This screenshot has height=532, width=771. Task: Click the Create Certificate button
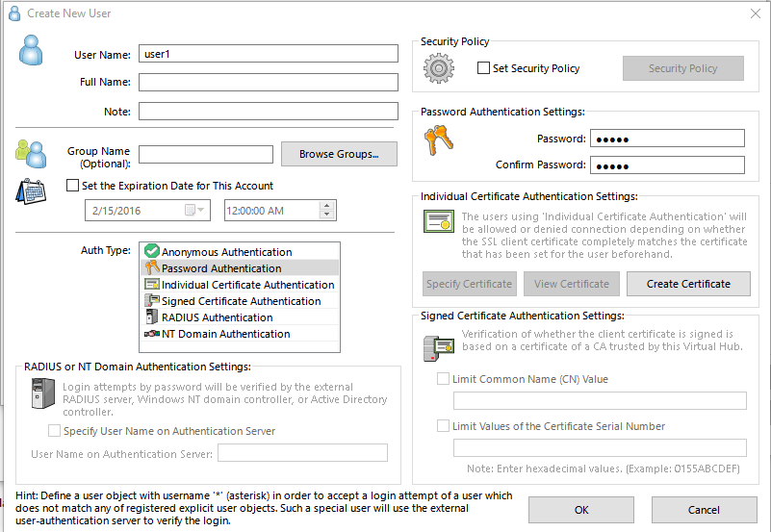688,284
